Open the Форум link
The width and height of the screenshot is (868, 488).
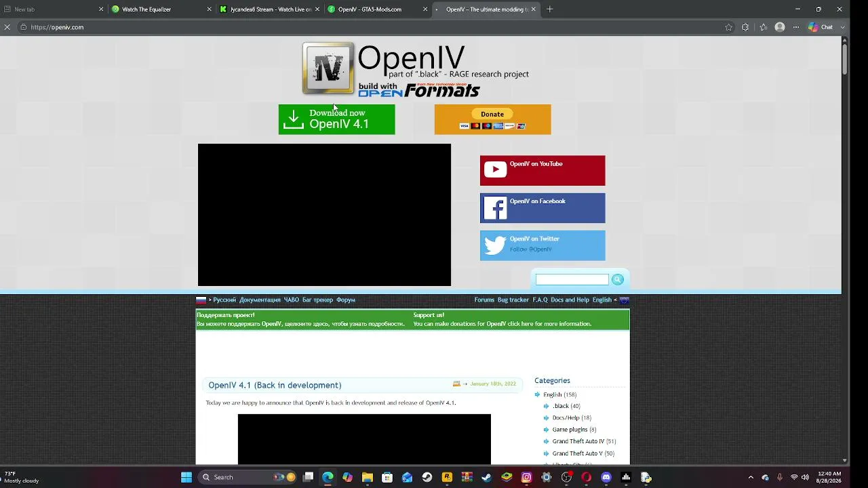(x=346, y=300)
